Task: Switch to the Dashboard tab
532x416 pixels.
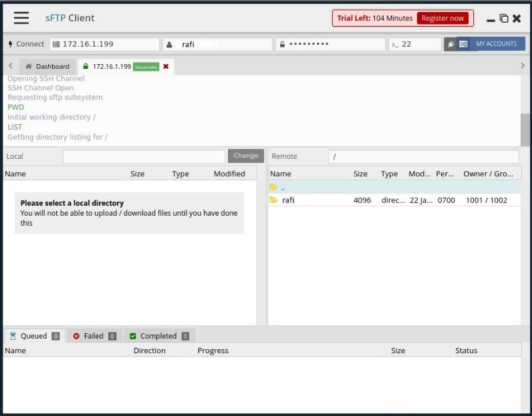Action: pyautogui.click(x=47, y=67)
